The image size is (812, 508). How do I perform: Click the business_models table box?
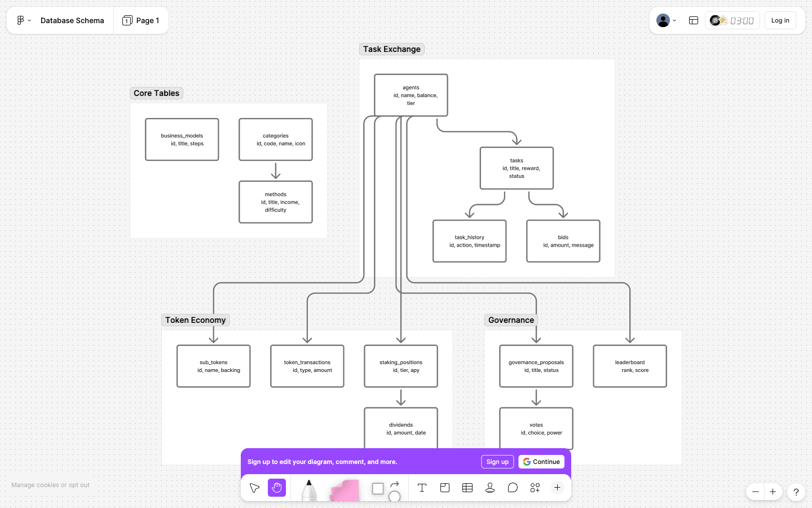click(x=182, y=139)
